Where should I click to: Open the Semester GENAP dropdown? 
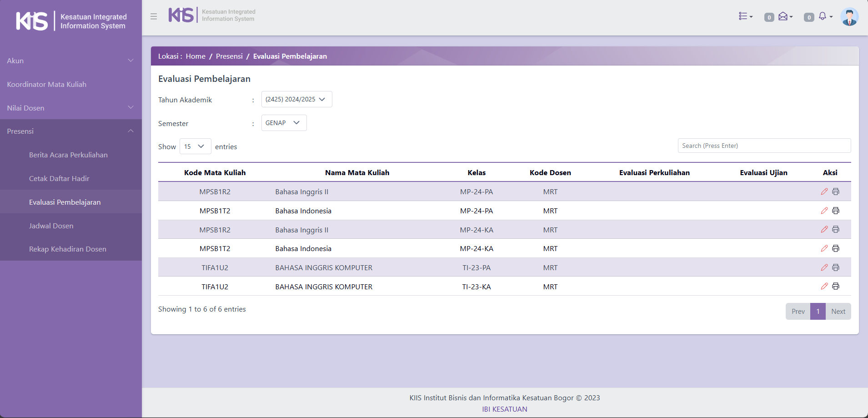[284, 123]
